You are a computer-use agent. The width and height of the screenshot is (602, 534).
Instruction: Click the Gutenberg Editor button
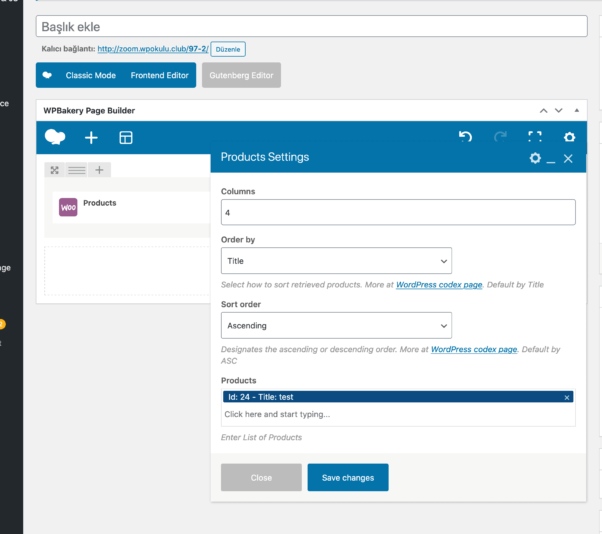(x=241, y=75)
